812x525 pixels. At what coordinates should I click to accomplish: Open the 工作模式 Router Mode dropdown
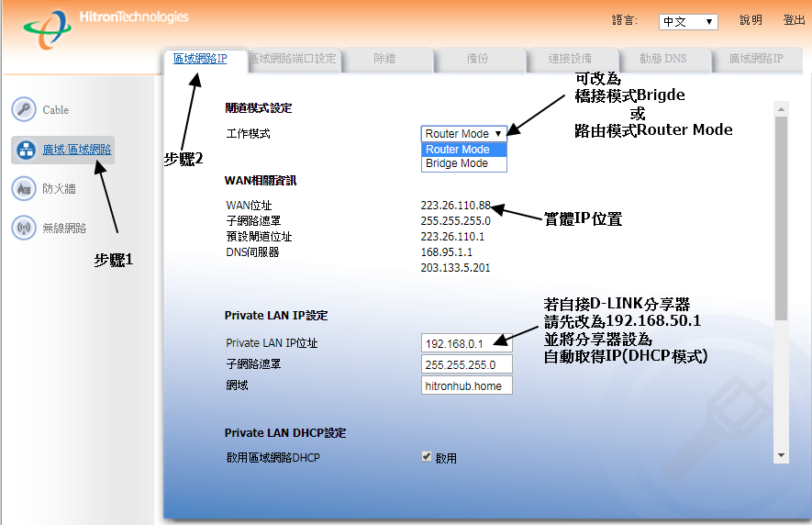463,134
